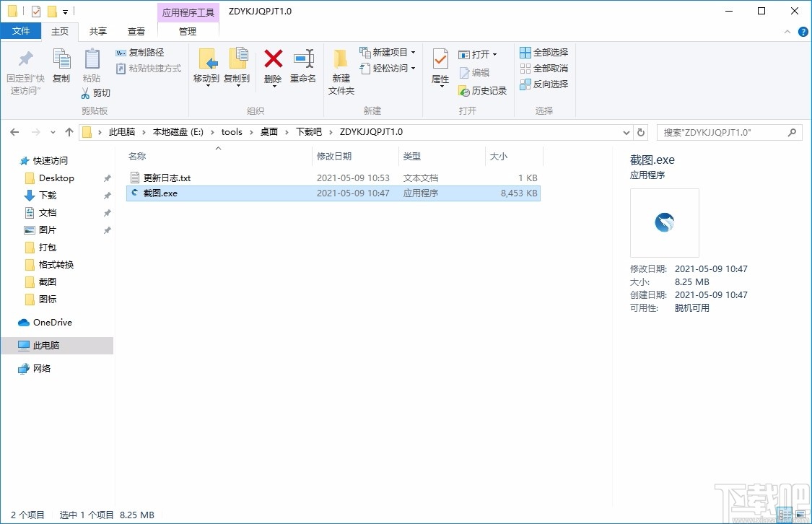The image size is (812, 524).
Task: Click 全部取消 to clear selection
Action: pos(542,67)
